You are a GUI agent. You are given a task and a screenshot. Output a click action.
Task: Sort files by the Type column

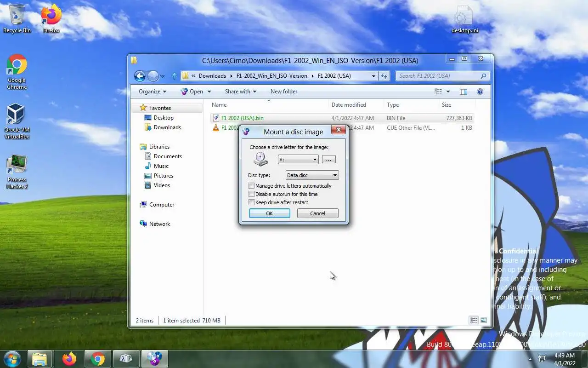tap(411, 105)
